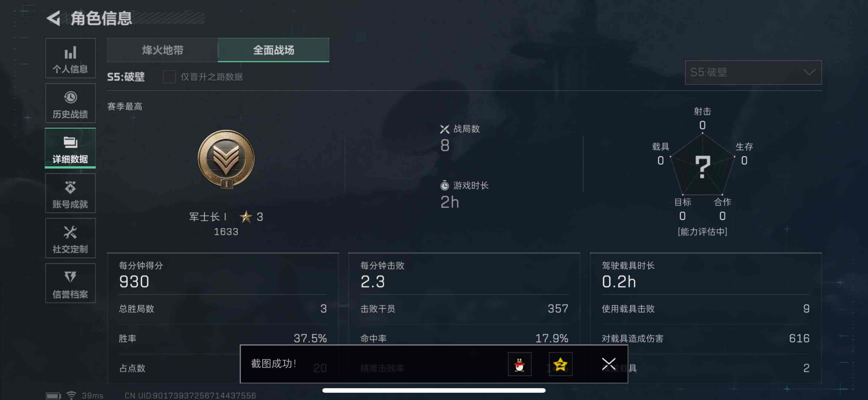868x400 pixels.
Task: Select the 详细数据 sidebar item
Action: [x=71, y=148]
